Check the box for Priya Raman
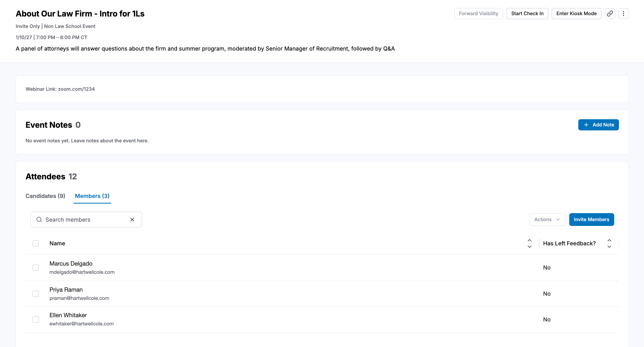 [x=36, y=294]
